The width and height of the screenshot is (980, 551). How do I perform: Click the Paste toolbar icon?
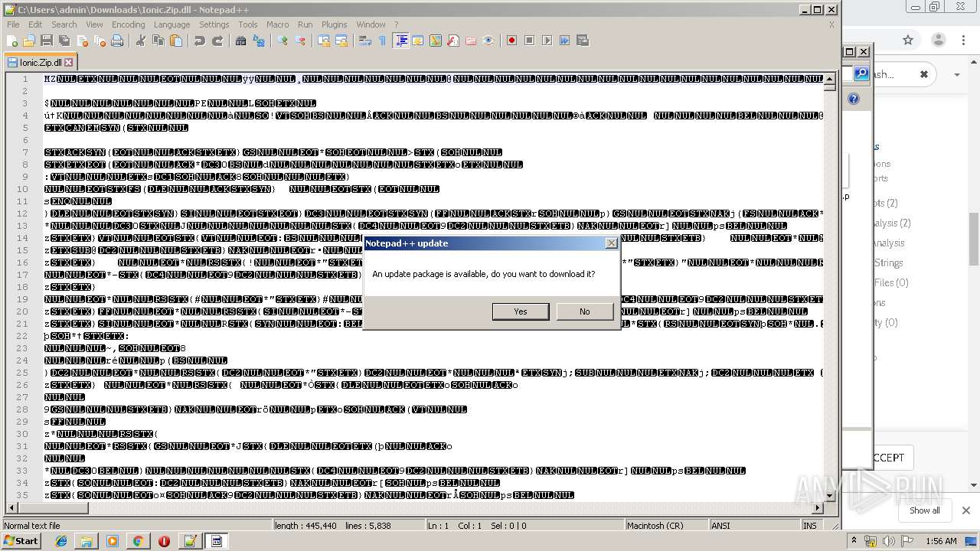pyautogui.click(x=176, y=41)
